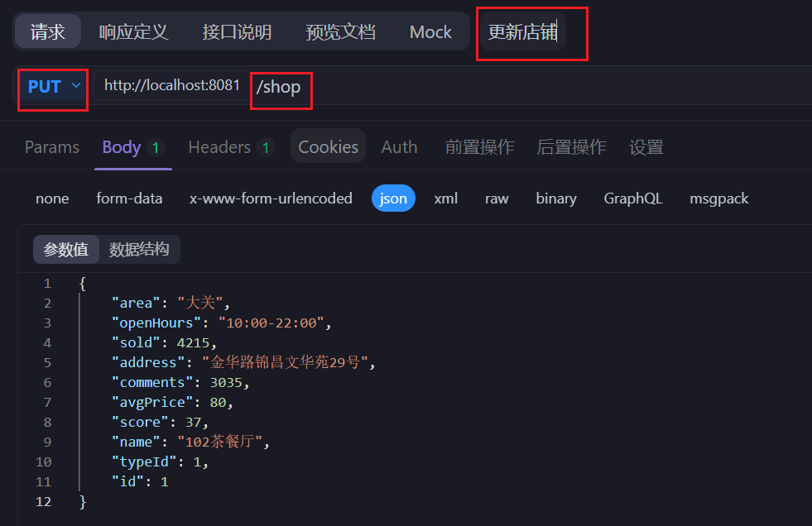Click the "area" key in JSON
Screen dimensions: 812x526
click(137, 303)
